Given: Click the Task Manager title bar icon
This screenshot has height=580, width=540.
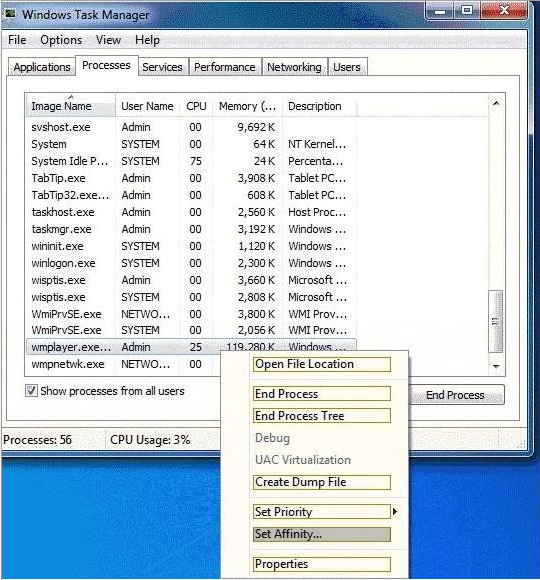Looking at the screenshot, I should click(10, 14).
